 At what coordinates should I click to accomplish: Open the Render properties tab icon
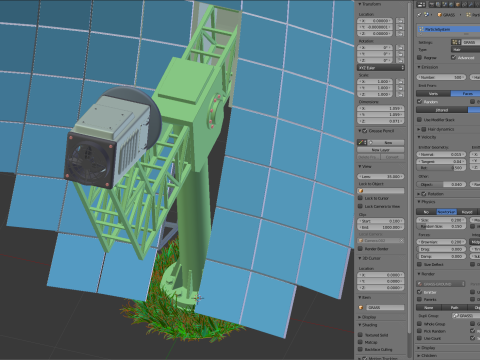(433, 4)
